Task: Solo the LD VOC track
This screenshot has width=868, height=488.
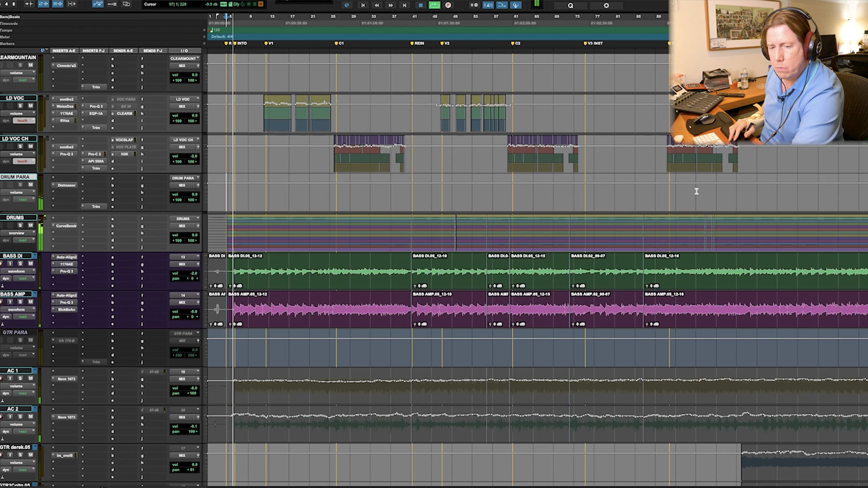Action: [20, 106]
